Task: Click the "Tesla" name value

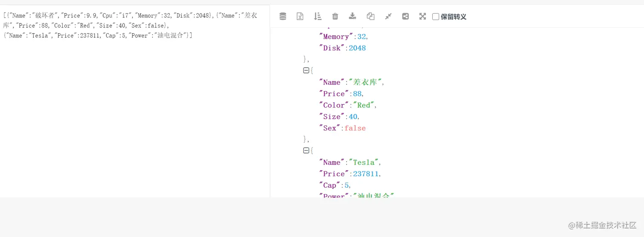Action: [x=364, y=163]
